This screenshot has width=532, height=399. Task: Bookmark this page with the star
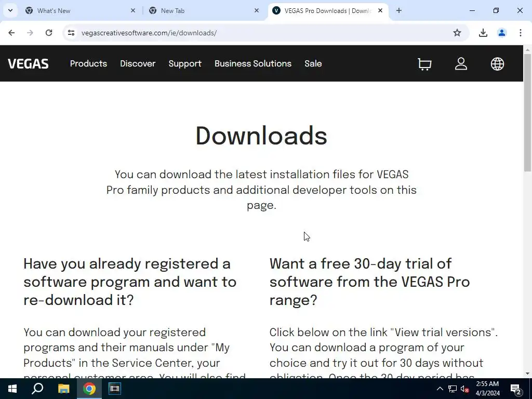(457, 33)
